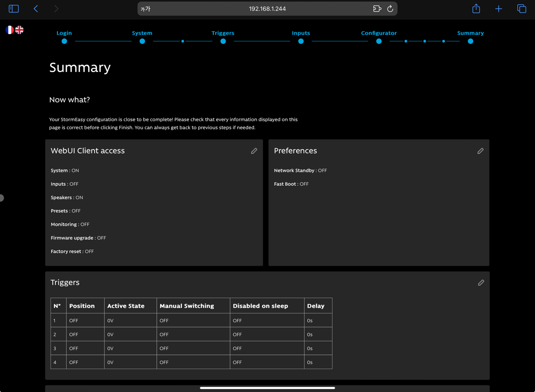Go back to previous page
535x392 pixels.
(x=36, y=9)
